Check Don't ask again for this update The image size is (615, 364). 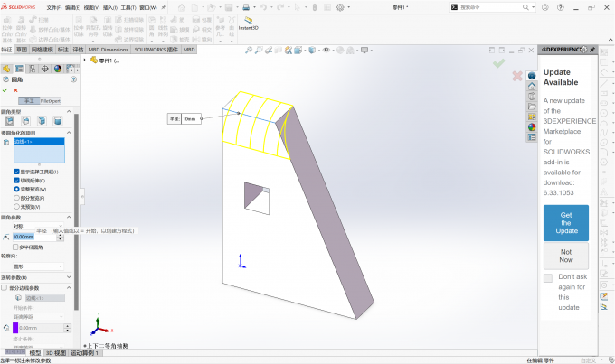click(548, 278)
